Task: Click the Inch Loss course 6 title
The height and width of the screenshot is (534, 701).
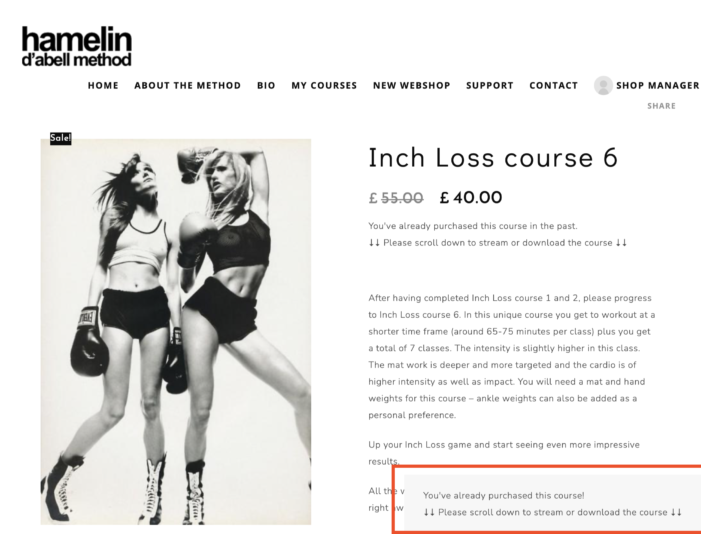Action: (x=493, y=158)
